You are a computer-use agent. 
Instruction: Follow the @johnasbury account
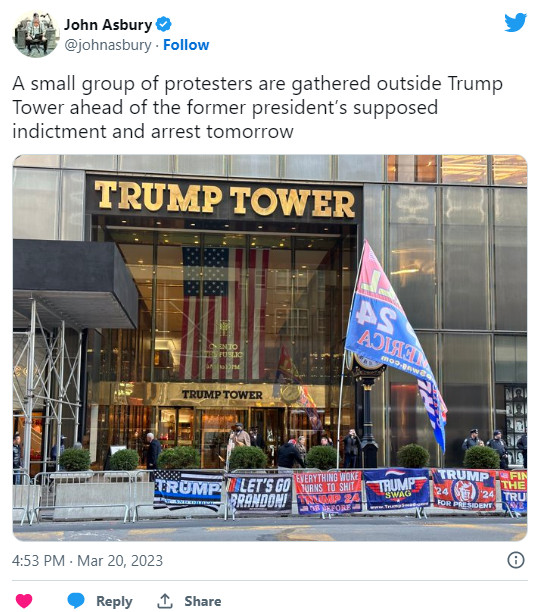pyautogui.click(x=186, y=45)
